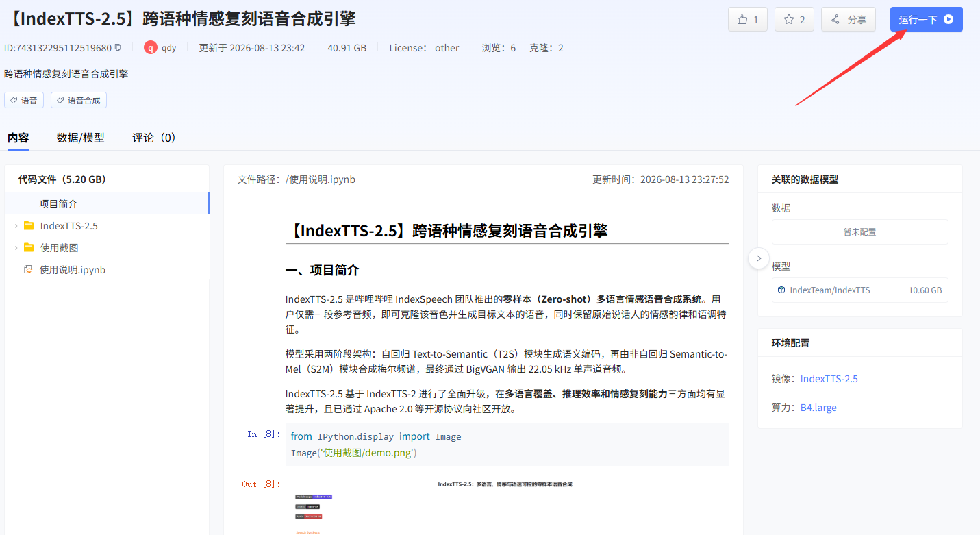Open the IndexTeam/IndexTTS model entry
This screenshot has width=980, height=535.
click(x=860, y=290)
